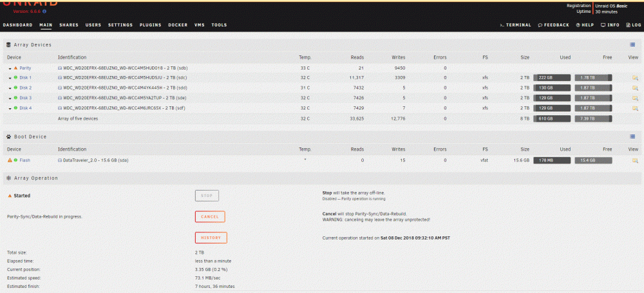The width and height of the screenshot is (644, 293).
Task: Click the array Started status text
Action: coord(22,196)
